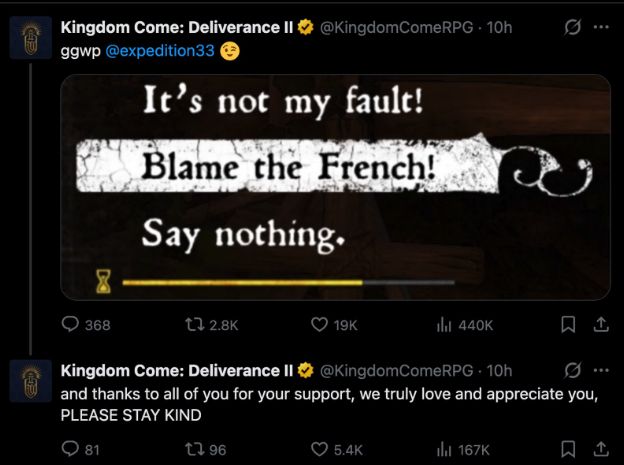Screen dimensions: 624x465
Task: Open the @expedition33 mention link
Action: click(160, 51)
